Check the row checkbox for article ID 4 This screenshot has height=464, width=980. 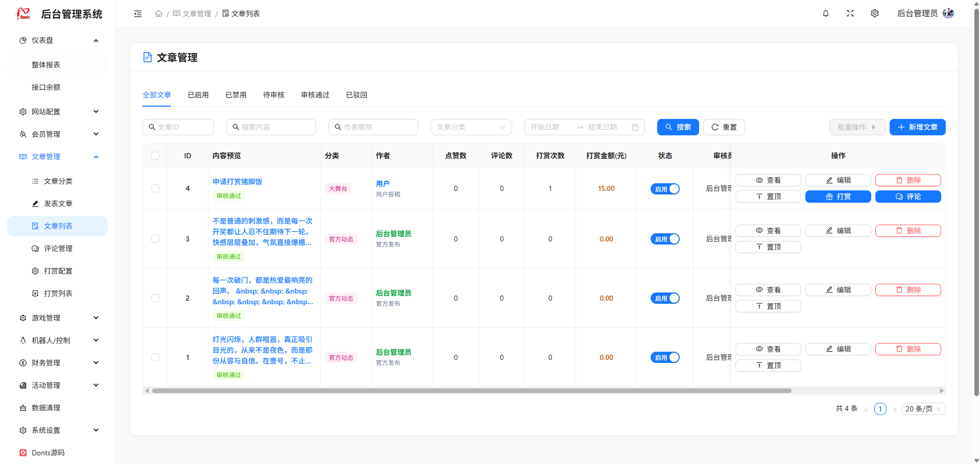(155, 188)
